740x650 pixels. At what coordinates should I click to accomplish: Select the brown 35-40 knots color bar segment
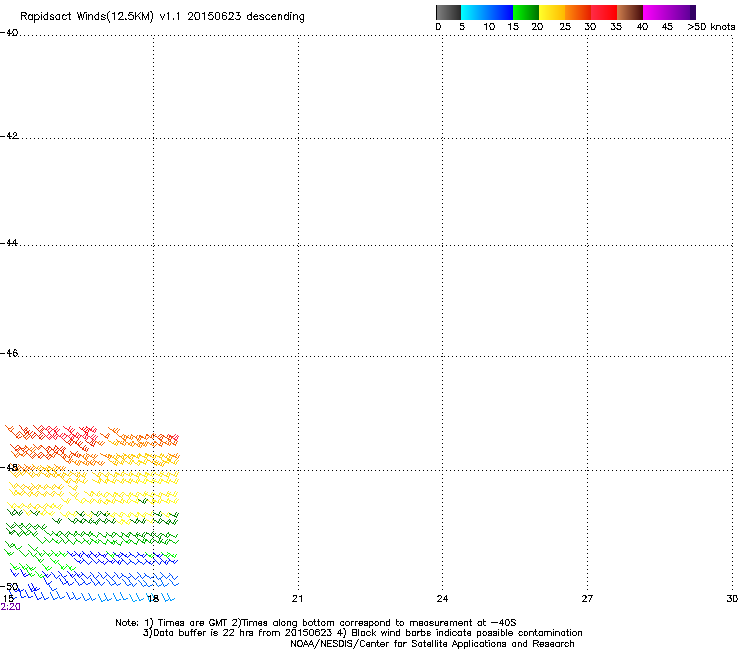click(x=630, y=12)
